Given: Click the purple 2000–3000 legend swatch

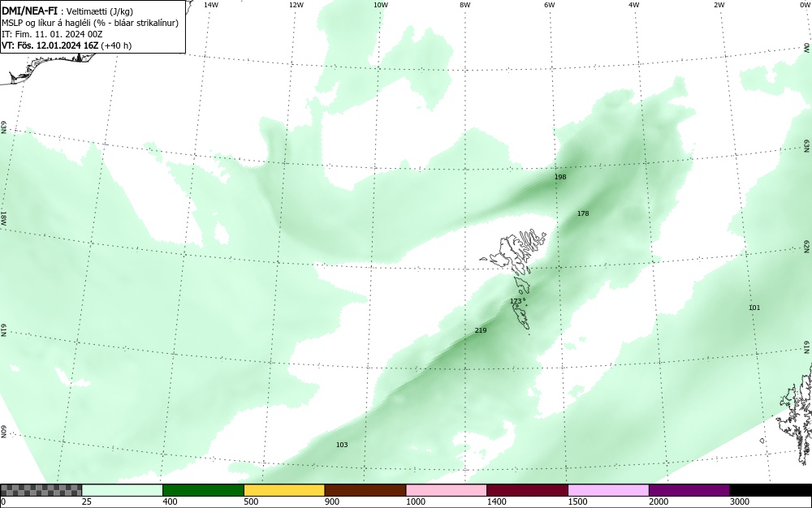Looking at the screenshot, I should pos(689,490).
